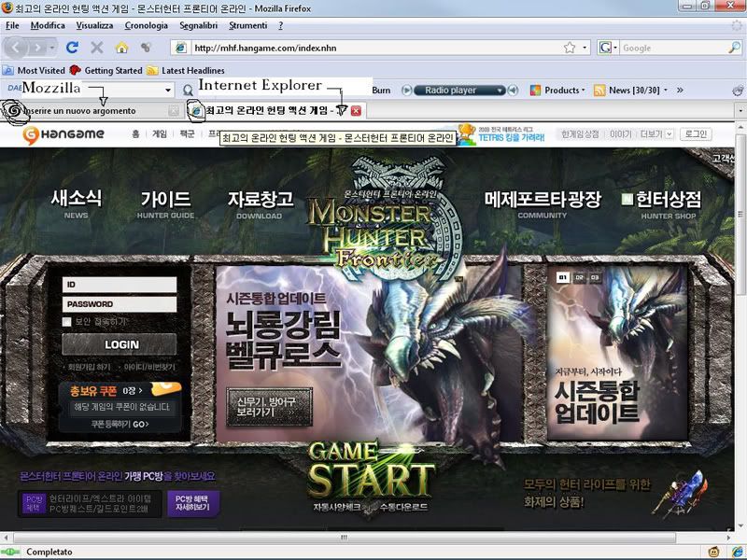Click the Products toolbar icon

[x=535, y=90]
